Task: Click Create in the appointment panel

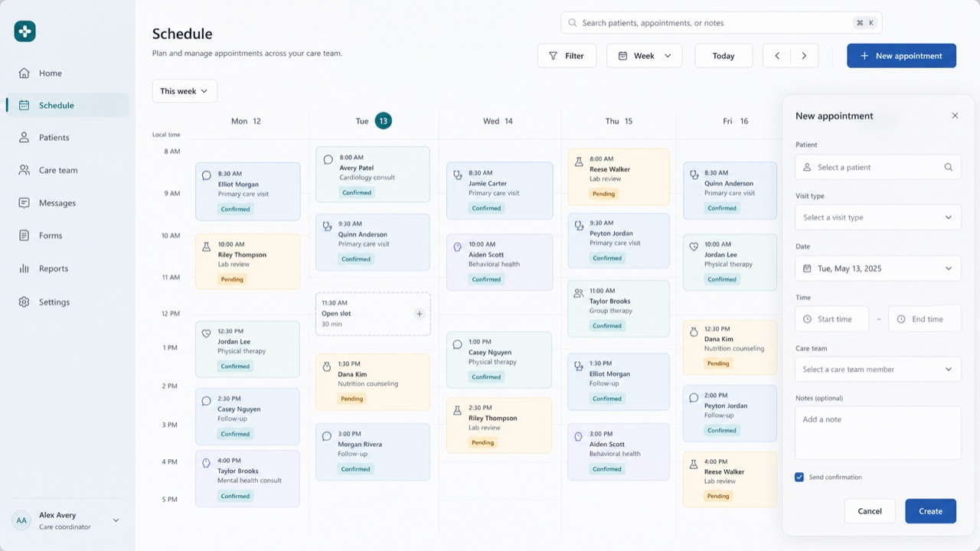Action: [x=930, y=511]
